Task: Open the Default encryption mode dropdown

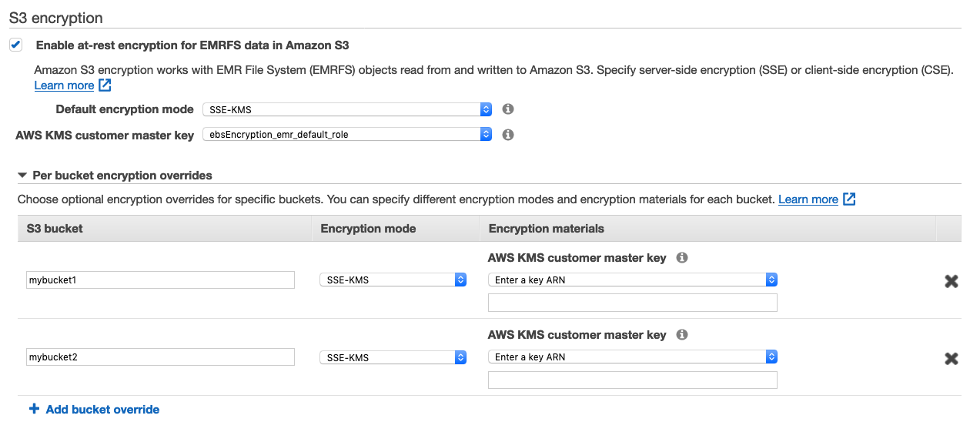Action: click(x=346, y=109)
